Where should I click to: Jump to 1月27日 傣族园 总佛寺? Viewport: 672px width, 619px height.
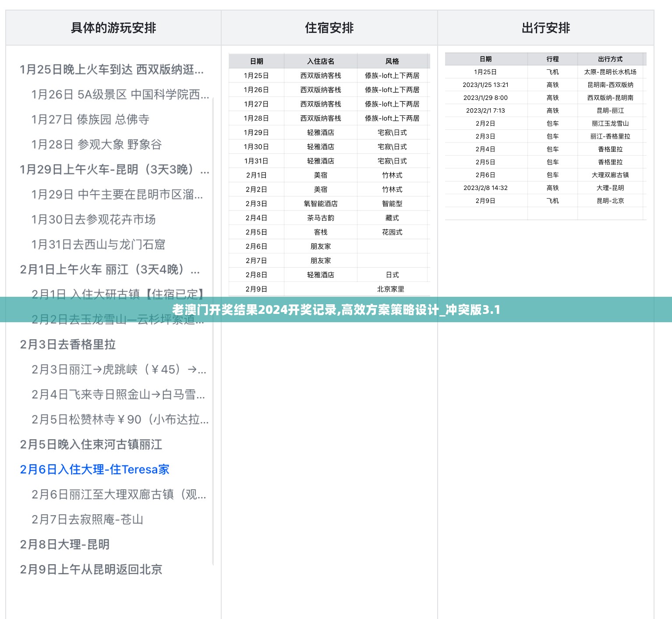click(x=90, y=119)
